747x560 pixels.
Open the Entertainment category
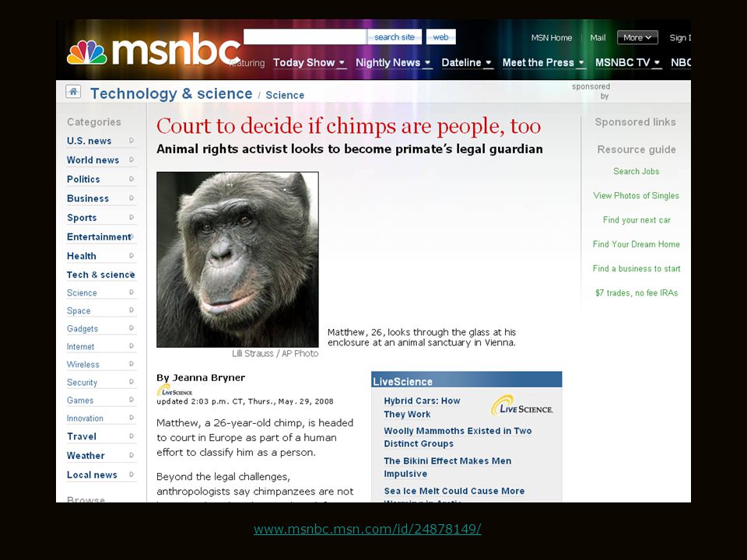pos(99,236)
